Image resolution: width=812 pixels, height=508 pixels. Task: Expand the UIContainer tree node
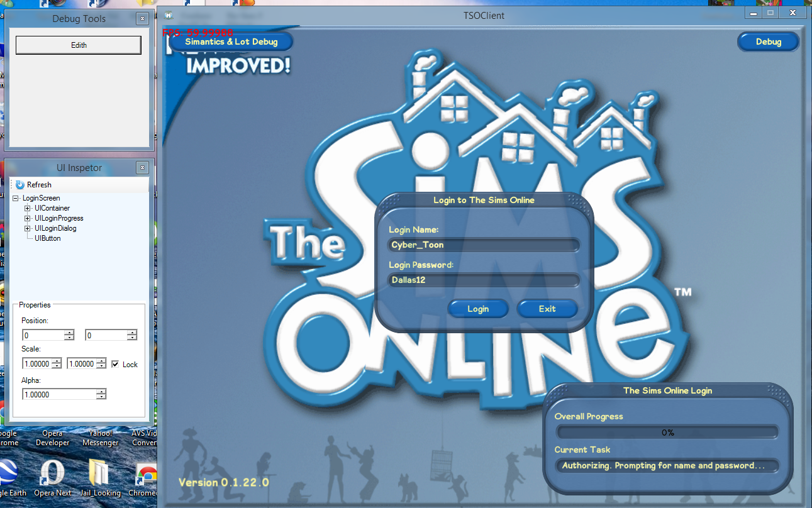click(x=28, y=208)
